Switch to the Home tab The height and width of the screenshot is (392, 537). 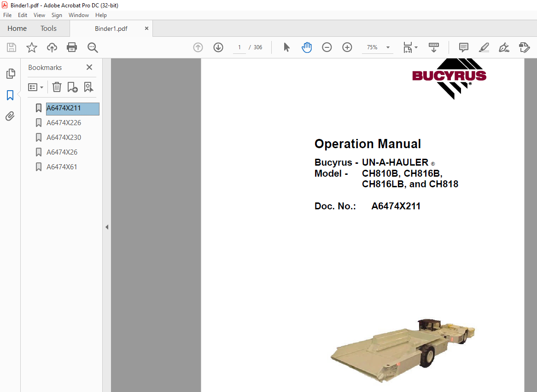tap(17, 29)
